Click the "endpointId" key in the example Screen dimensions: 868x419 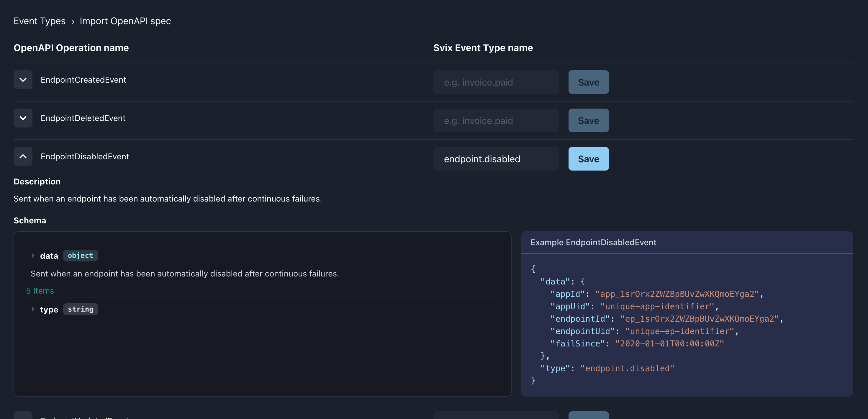[x=580, y=319]
